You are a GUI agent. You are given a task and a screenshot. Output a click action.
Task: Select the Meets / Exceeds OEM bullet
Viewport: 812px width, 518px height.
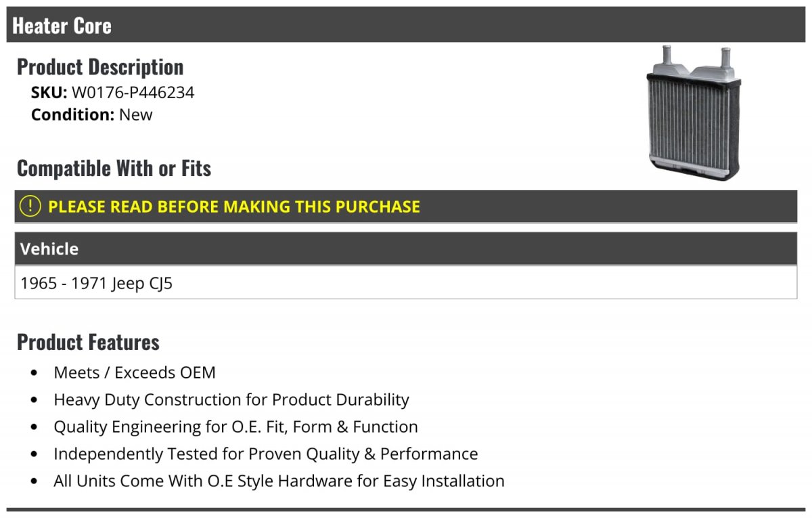[x=135, y=372]
